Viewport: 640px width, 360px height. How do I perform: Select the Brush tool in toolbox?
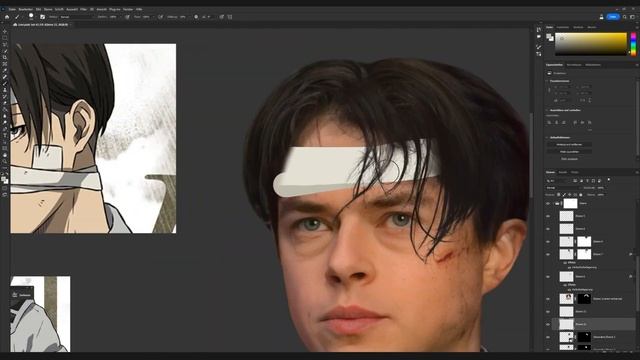coord(4,84)
